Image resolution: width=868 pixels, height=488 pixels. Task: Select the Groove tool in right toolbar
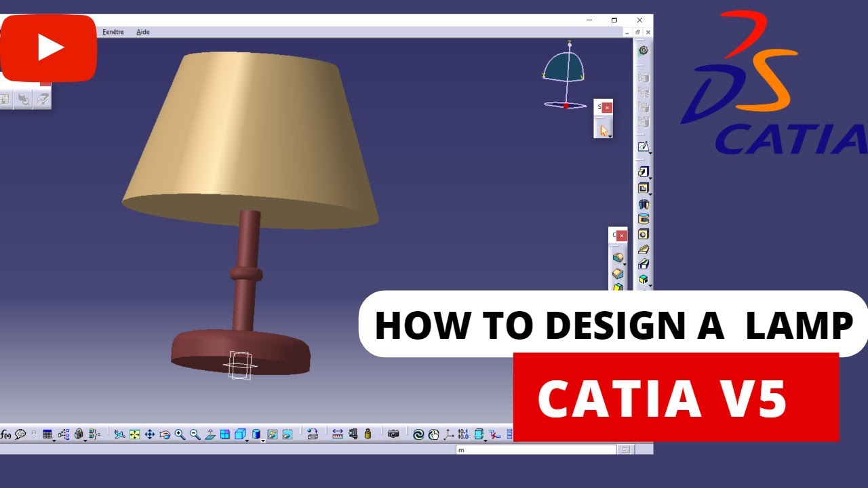click(x=644, y=219)
